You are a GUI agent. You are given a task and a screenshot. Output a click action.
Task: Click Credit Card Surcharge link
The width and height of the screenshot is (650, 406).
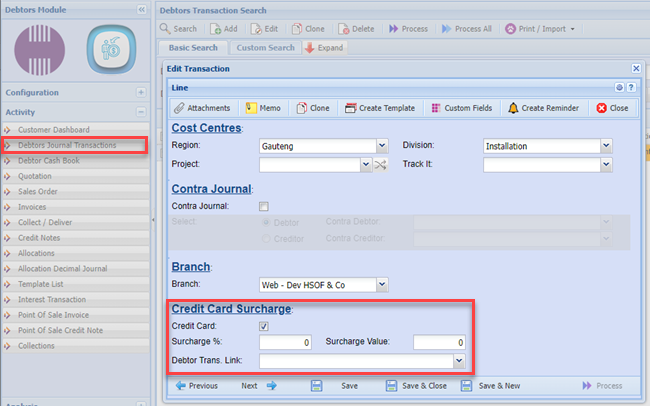coord(231,309)
